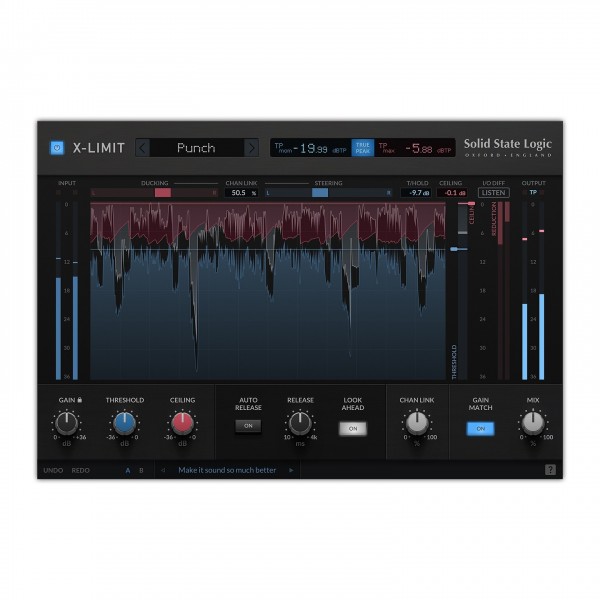The height and width of the screenshot is (600, 600).
Task: Select the Ceiling -0.1 dB field
Action: pos(452,193)
